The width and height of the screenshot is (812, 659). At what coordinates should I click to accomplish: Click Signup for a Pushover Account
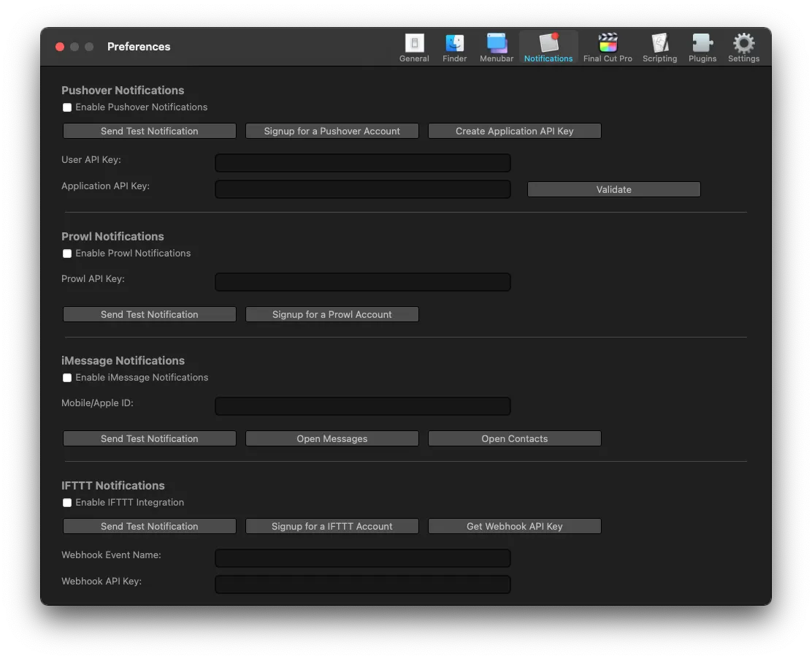332,131
